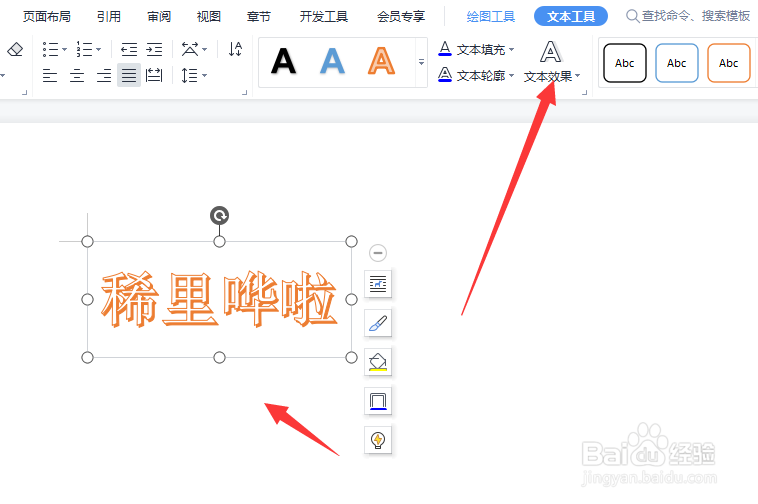The image size is (758, 504).
Task: Click the lightbulb smart suggestion icon
Action: [378, 440]
